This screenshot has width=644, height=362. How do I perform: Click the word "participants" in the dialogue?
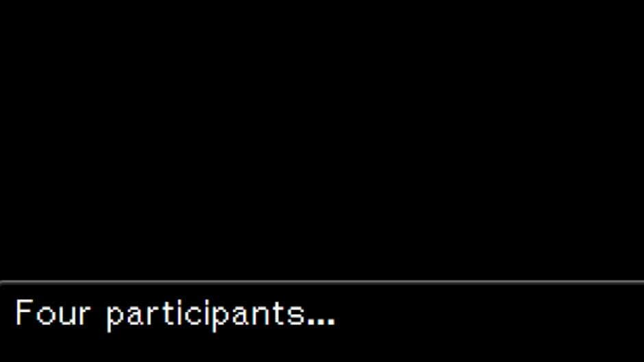click(x=206, y=315)
